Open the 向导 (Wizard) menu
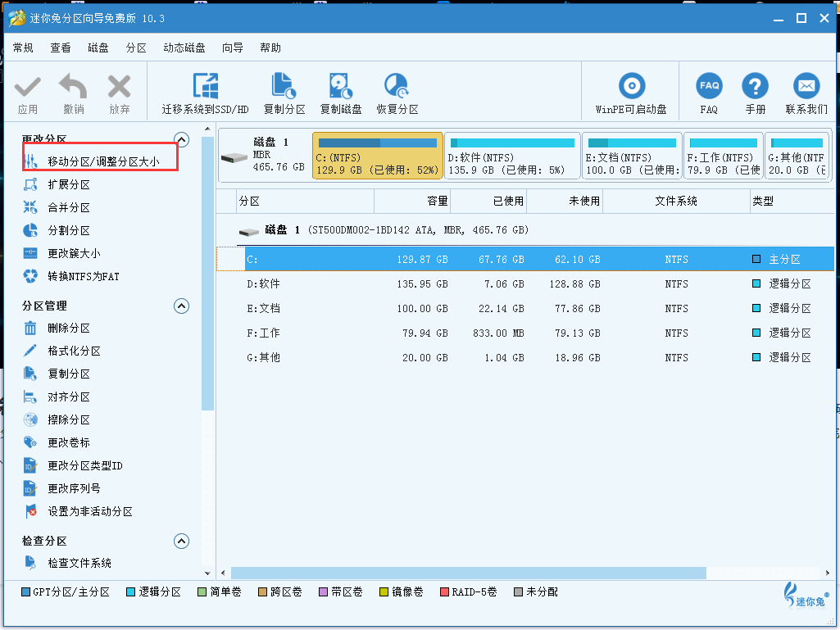This screenshot has height=630, width=840. 233,48
